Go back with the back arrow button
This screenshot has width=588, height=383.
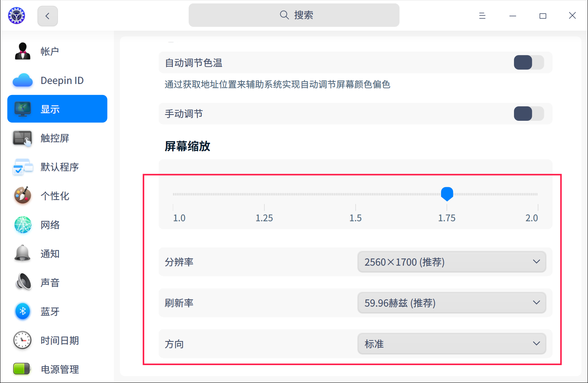(48, 16)
